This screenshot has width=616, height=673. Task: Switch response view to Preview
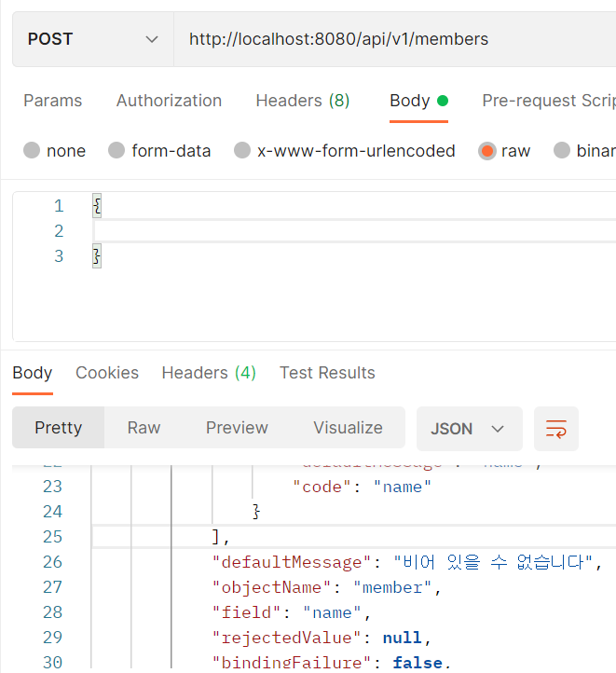coord(237,428)
